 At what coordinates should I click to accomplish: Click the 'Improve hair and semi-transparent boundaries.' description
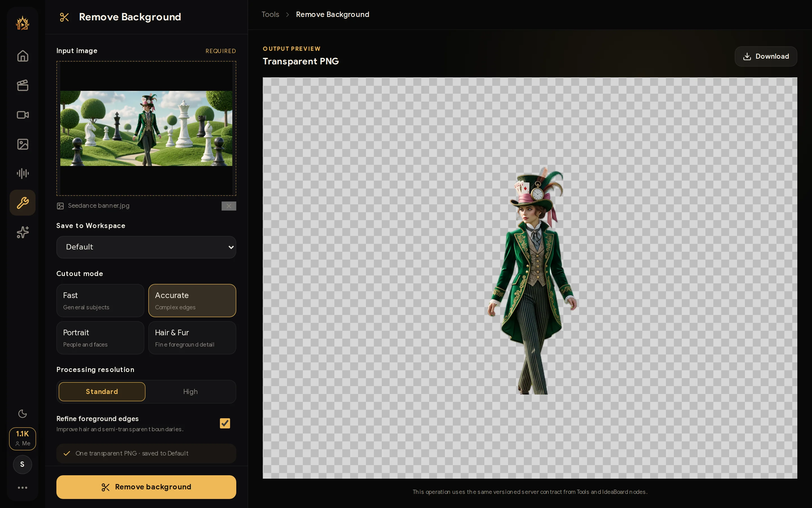tap(120, 429)
